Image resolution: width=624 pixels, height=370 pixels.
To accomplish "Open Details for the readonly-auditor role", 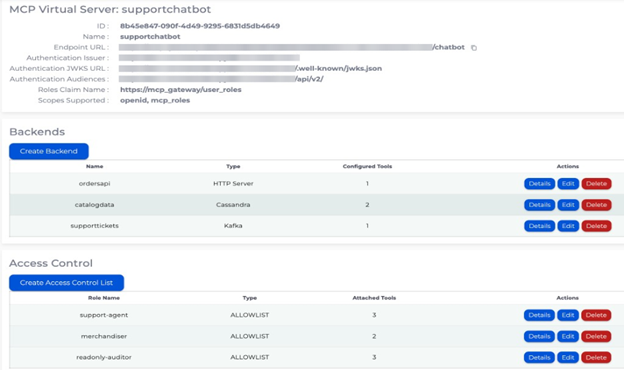I will click(x=539, y=357).
